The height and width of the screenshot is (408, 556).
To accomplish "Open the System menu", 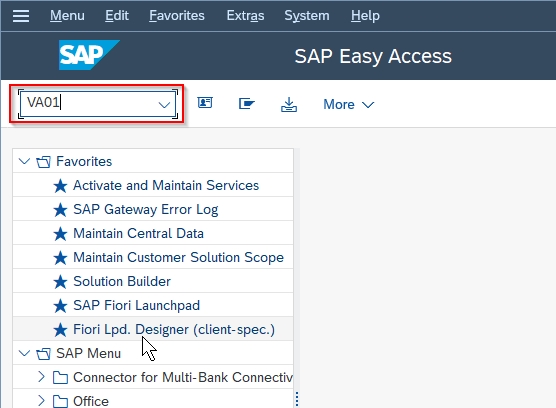I will click(307, 16).
